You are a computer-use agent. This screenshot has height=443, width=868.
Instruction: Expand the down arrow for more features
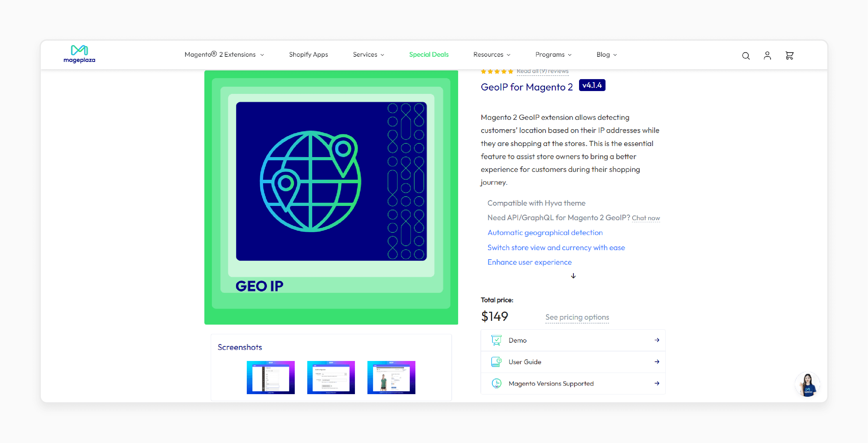[x=574, y=276]
